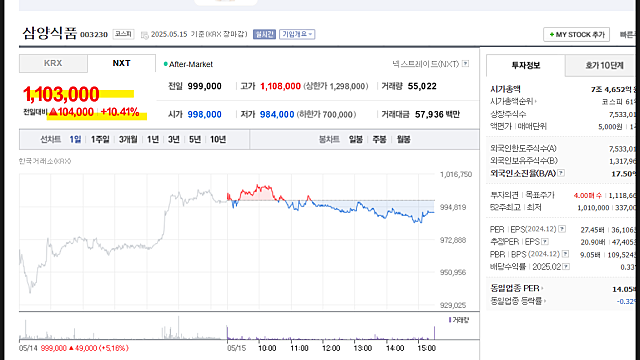The image size is (640, 360).
Task: Click the 외국인보유주식수(B) label
Action: (x=524, y=161)
